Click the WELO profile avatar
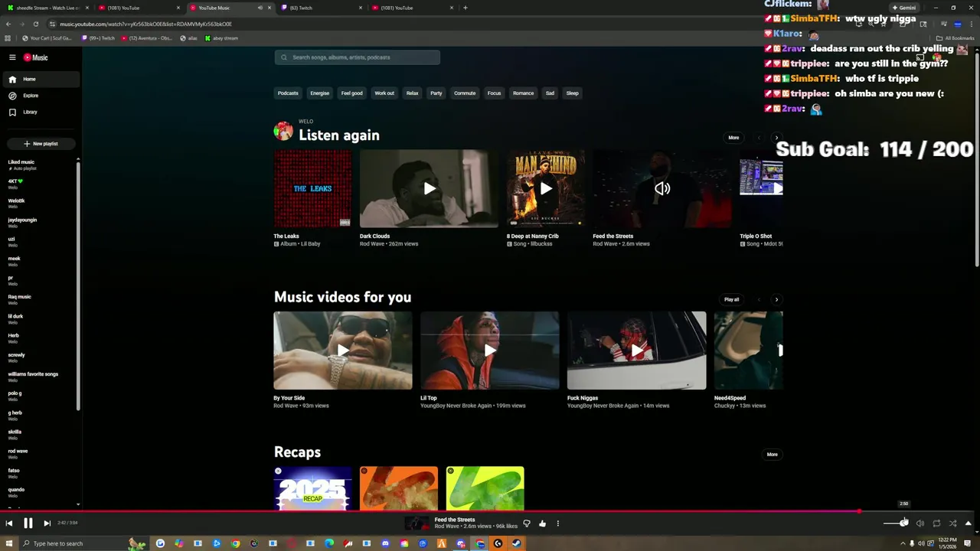 coord(283,131)
